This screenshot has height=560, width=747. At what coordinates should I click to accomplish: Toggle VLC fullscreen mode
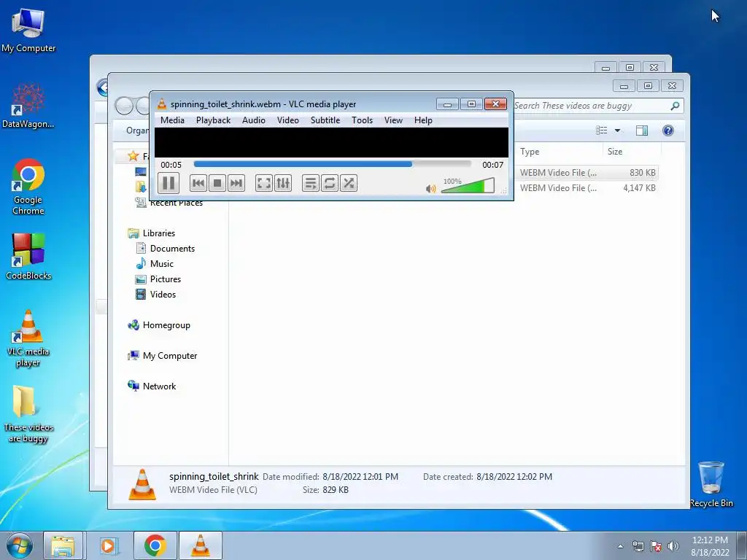(x=264, y=183)
